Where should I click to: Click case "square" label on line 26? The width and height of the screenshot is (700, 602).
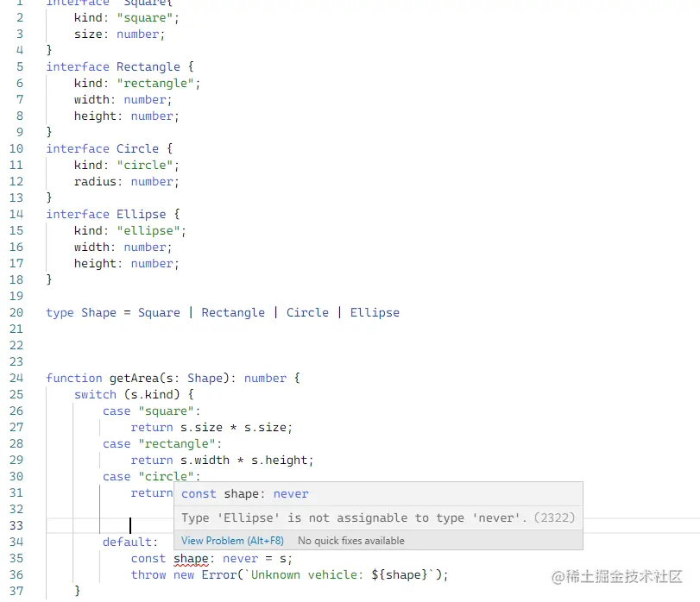click(152, 411)
